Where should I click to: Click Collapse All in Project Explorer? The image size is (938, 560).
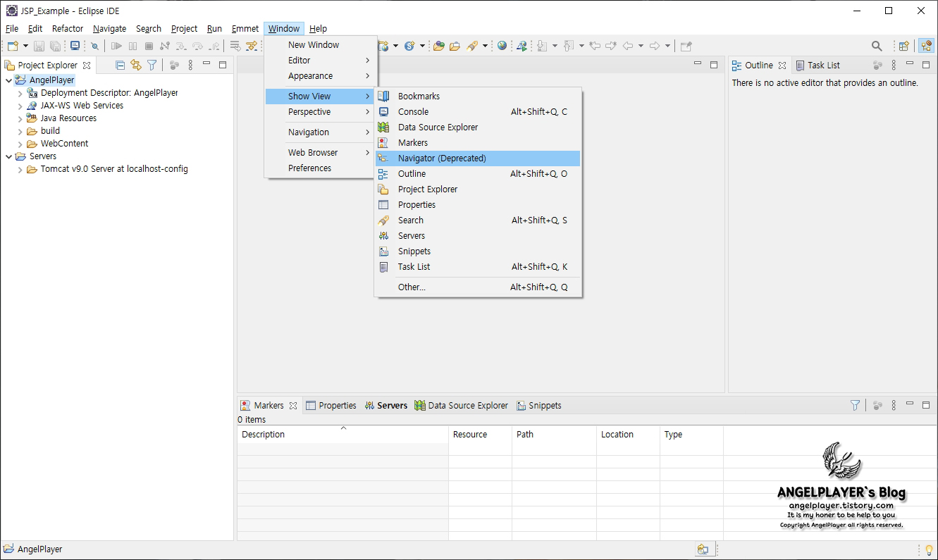120,65
